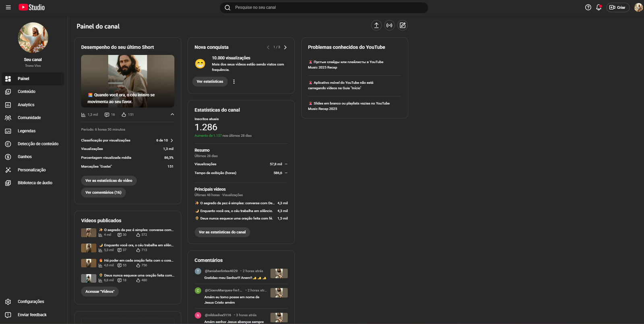
Task: Open video thumbnail next to taniaberlintes comment
Action: pos(279,274)
